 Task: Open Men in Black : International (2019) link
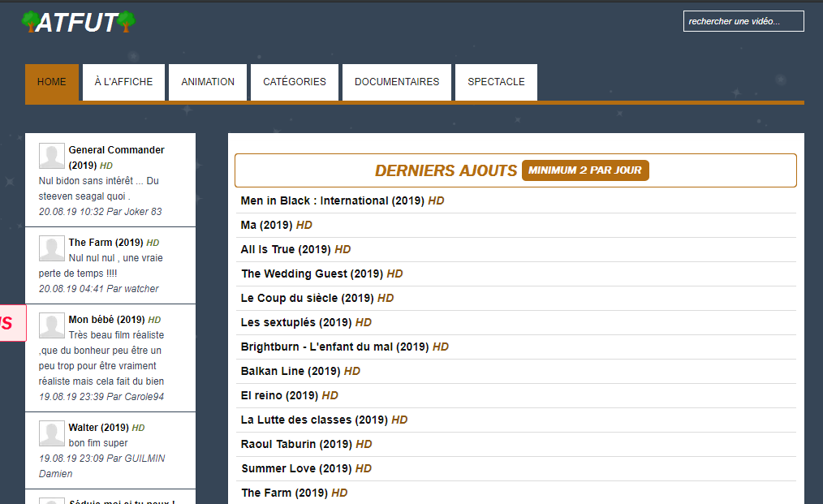pyautogui.click(x=343, y=200)
